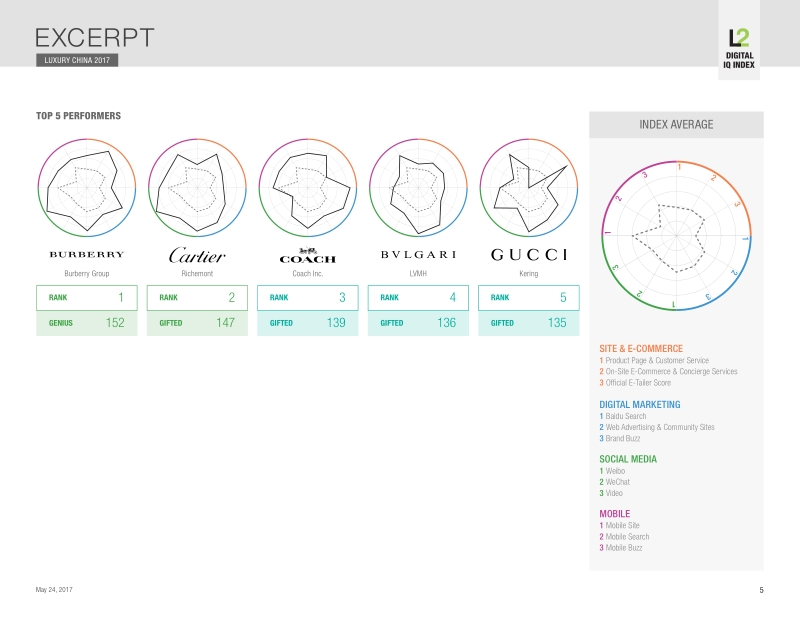The height and width of the screenshot is (619, 800).
Task: Click the Gucci brand logo
Action: pos(529,255)
